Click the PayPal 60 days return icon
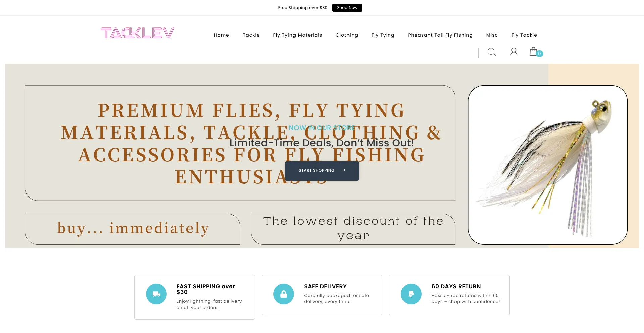This screenshot has width=644, height=333. 411,294
